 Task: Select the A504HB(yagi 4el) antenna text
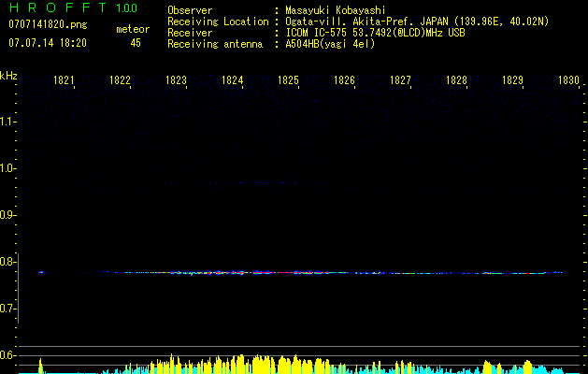330,44
